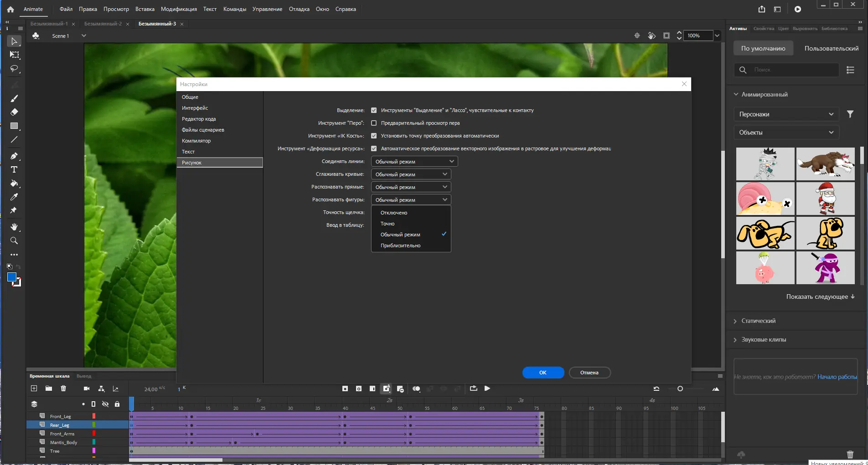The image size is (868, 465).
Task: Enable the pen preview checkbox
Action: pyautogui.click(x=374, y=123)
